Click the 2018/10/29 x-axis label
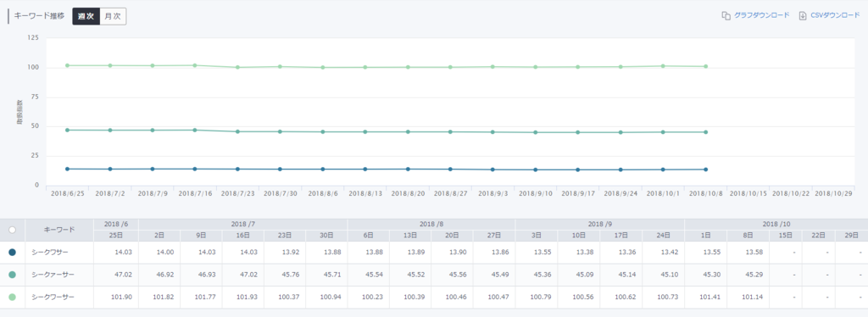The image size is (868, 317). pyautogui.click(x=833, y=193)
